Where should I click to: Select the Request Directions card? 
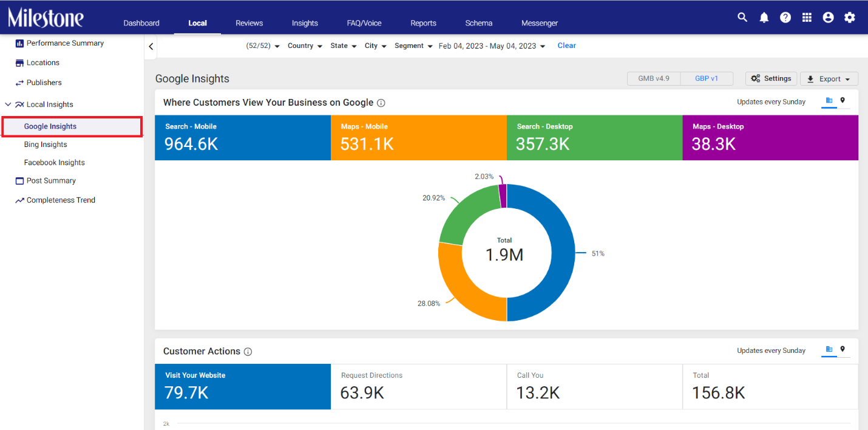pyautogui.click(x=419, y=387)
